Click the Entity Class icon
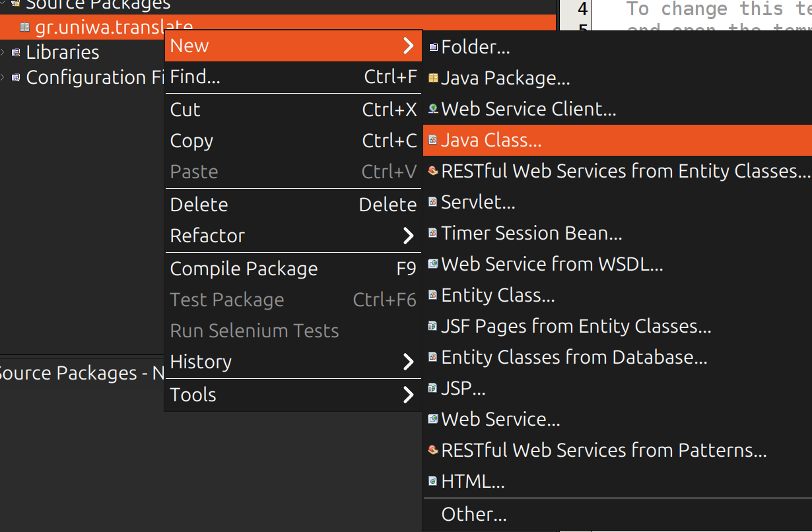The image size is (812, 532). [x=433, y=295]
